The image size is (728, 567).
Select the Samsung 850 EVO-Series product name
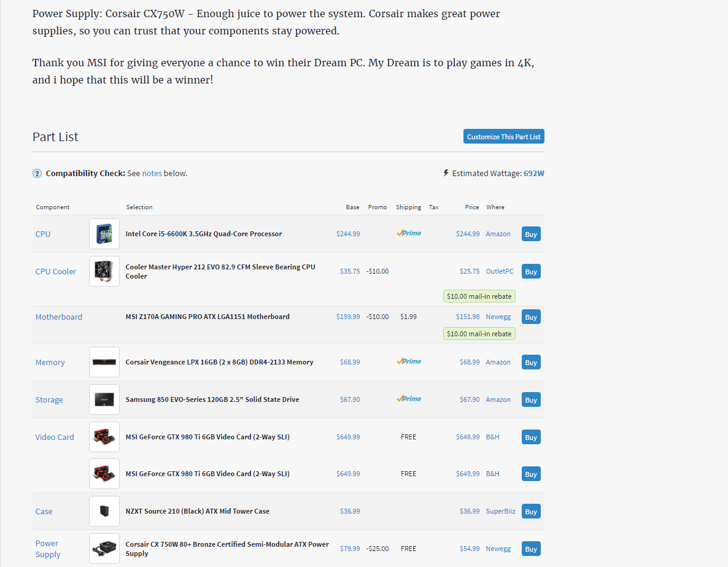[212, 399]
